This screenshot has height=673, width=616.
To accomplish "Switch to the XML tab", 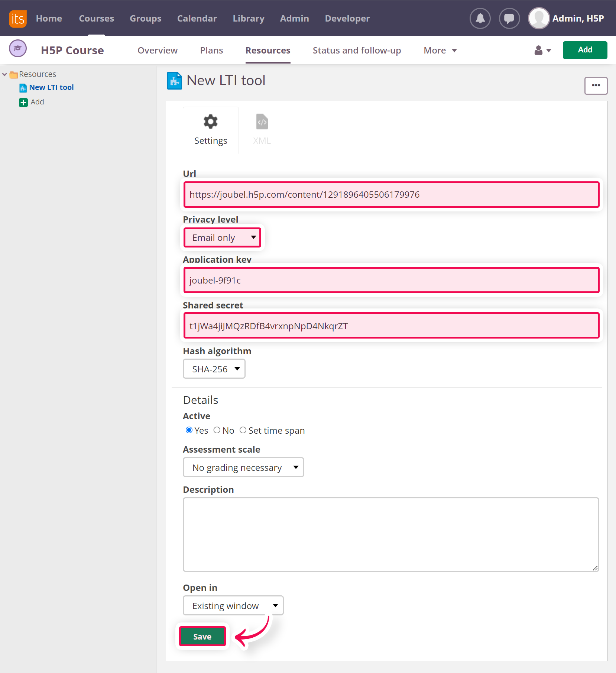I will coord(262,130).
